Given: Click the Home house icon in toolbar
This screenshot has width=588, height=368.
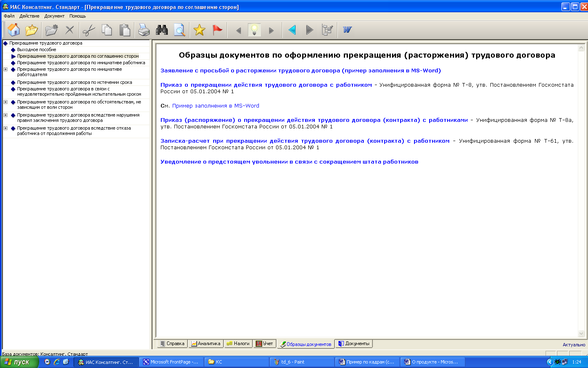Looking at the screenshot, I should click(13, 30).
